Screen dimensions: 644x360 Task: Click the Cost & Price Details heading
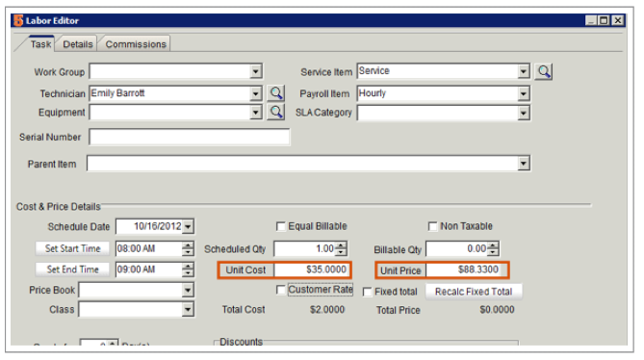tap(59, 207)
